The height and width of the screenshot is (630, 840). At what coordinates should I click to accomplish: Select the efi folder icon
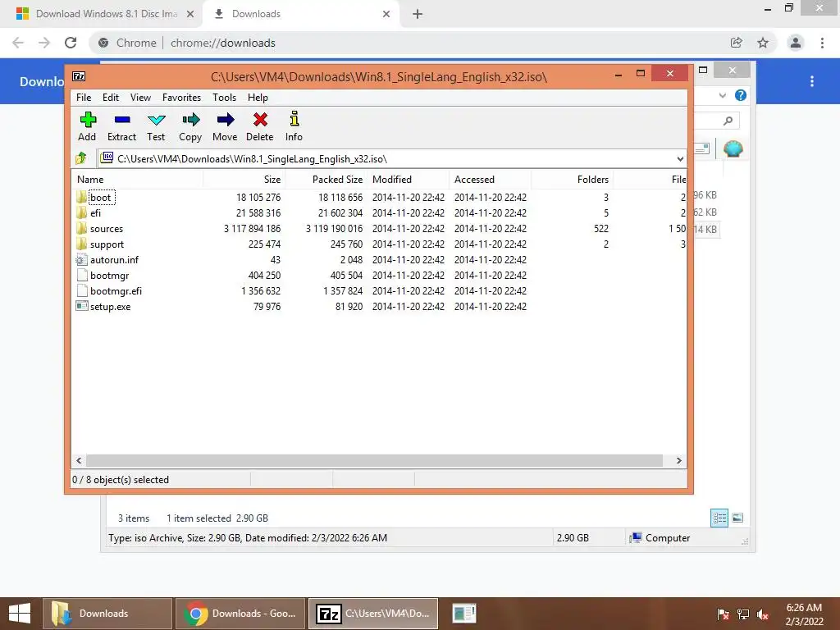(81, 212)
